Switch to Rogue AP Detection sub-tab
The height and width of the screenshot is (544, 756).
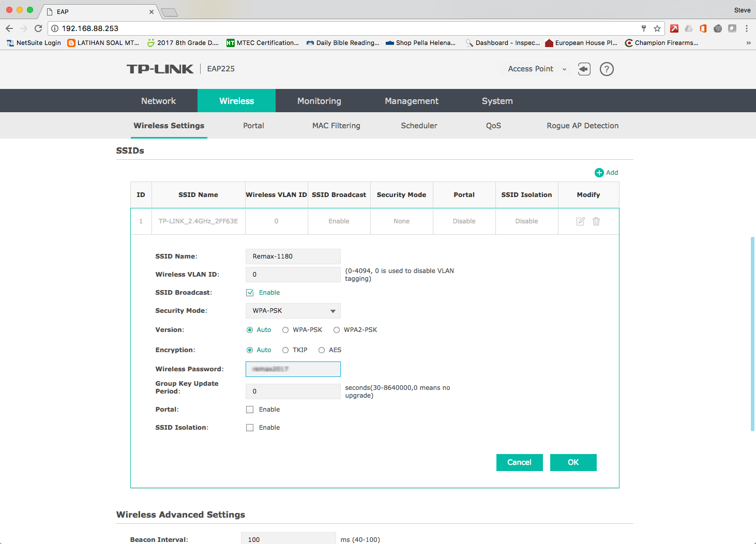point(583,126)
